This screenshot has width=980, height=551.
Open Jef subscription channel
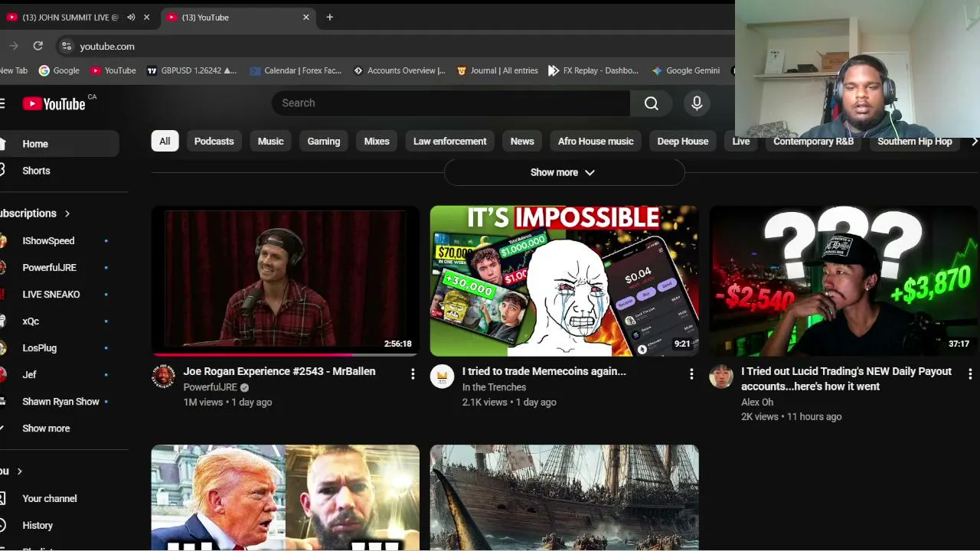tap(60, 375)
